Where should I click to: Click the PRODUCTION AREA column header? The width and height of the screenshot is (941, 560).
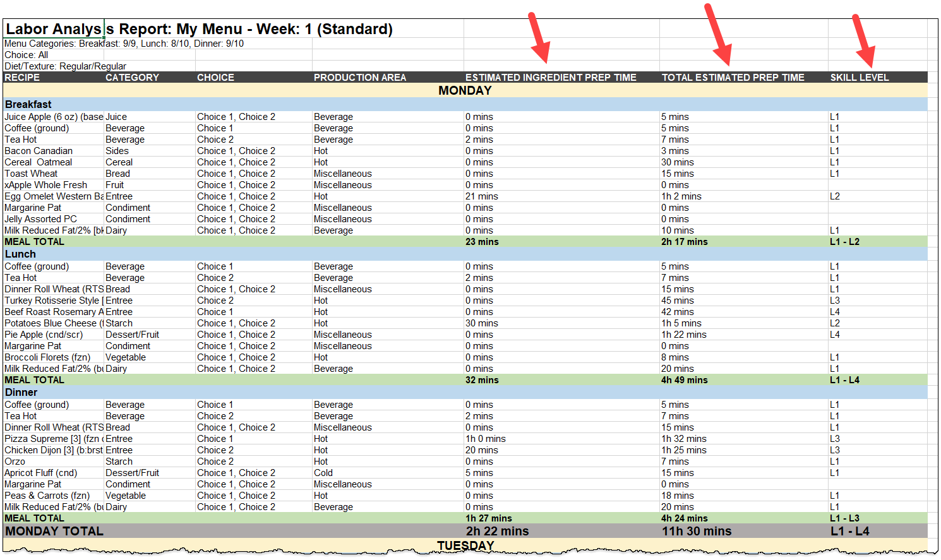[x=360, y=78]
